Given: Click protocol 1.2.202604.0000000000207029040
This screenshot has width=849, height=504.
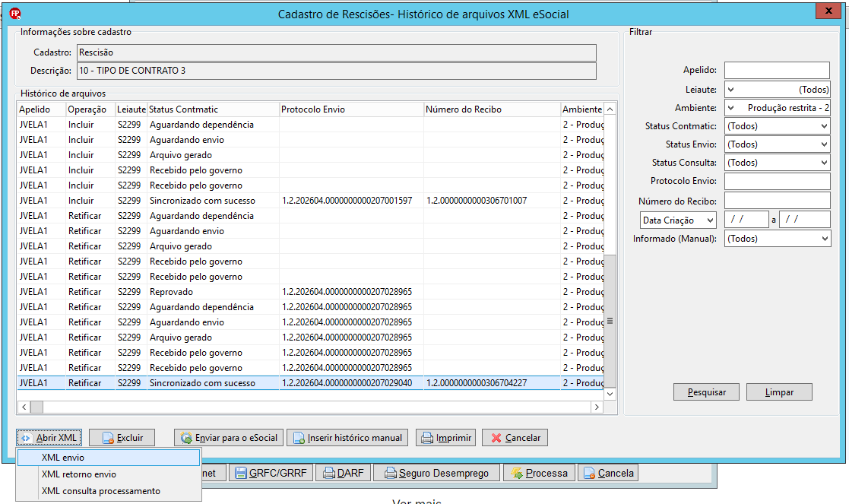Looking at the screenshot, I should [347, 383].
